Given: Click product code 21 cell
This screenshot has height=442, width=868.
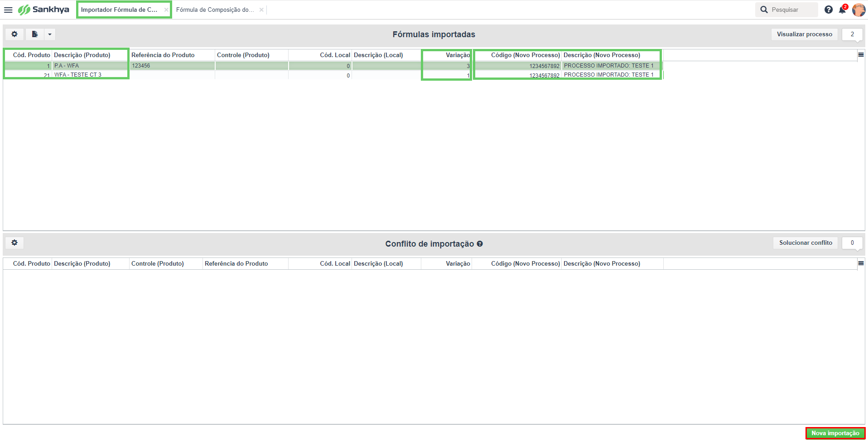Looking at the screenshot, I should pos(28,75).
